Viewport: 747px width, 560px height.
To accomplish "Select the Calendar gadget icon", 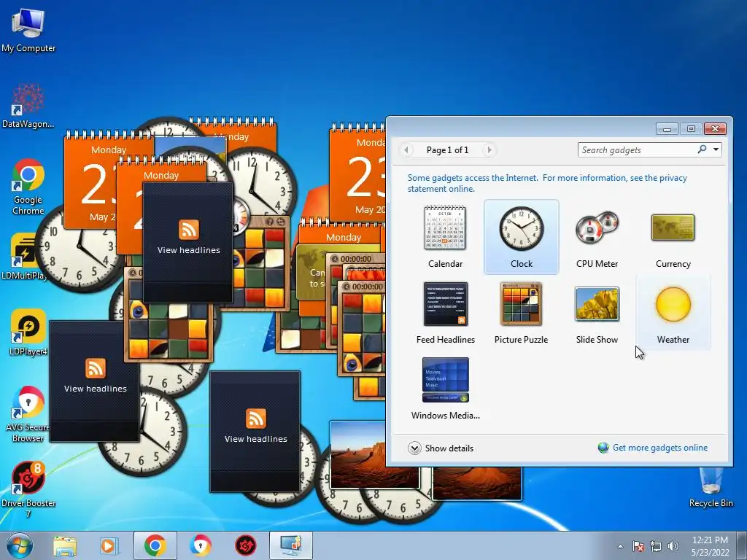I will (x=445, y=228).
